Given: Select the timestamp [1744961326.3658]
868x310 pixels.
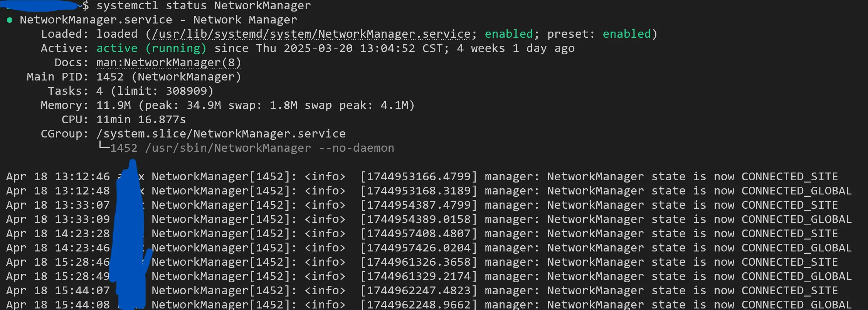Looking at the screenshot, I should (x=419, y=262).
